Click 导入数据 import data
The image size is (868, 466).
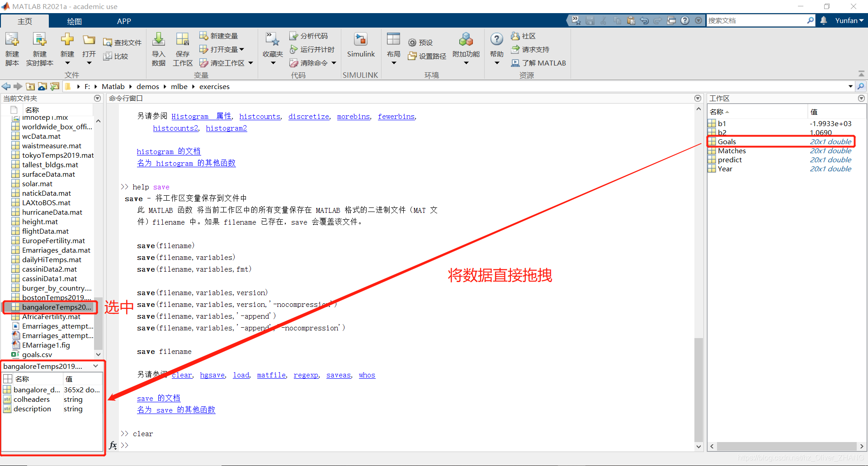coord(159,49)
